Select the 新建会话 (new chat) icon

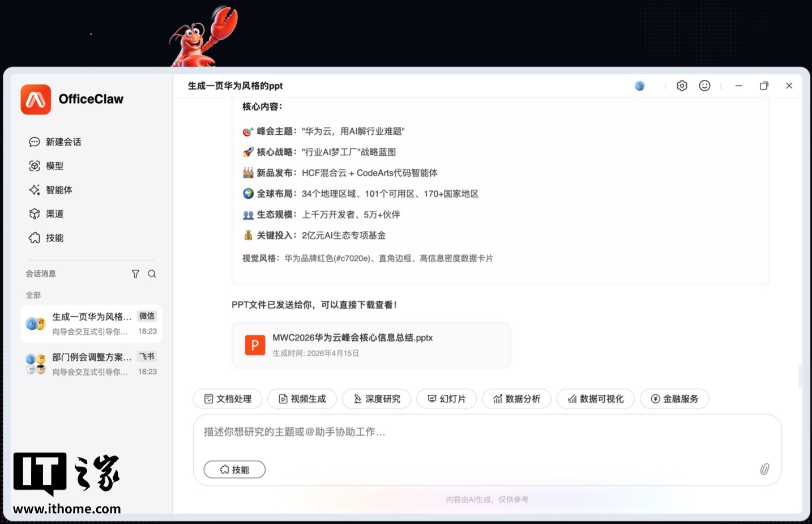click(35, 142)
